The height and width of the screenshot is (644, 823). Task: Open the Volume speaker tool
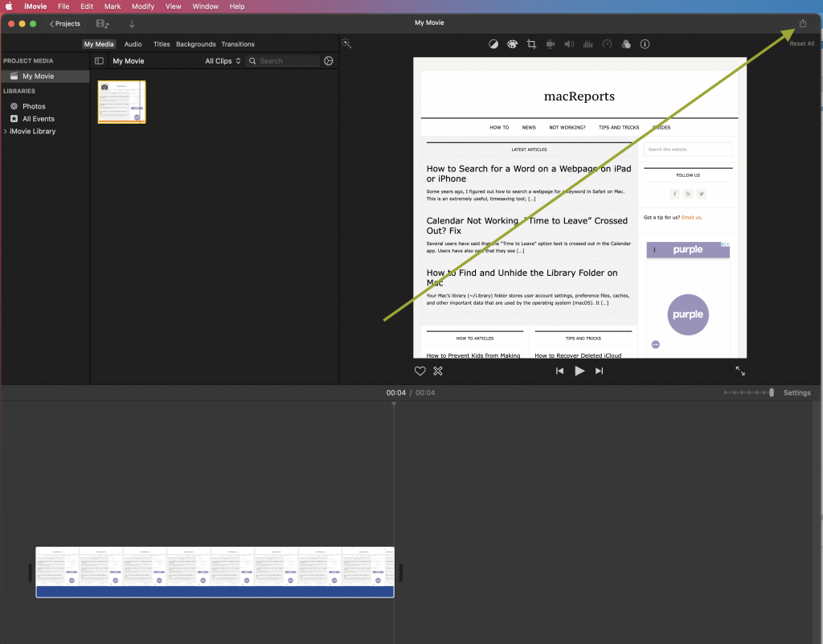(569, 44)
